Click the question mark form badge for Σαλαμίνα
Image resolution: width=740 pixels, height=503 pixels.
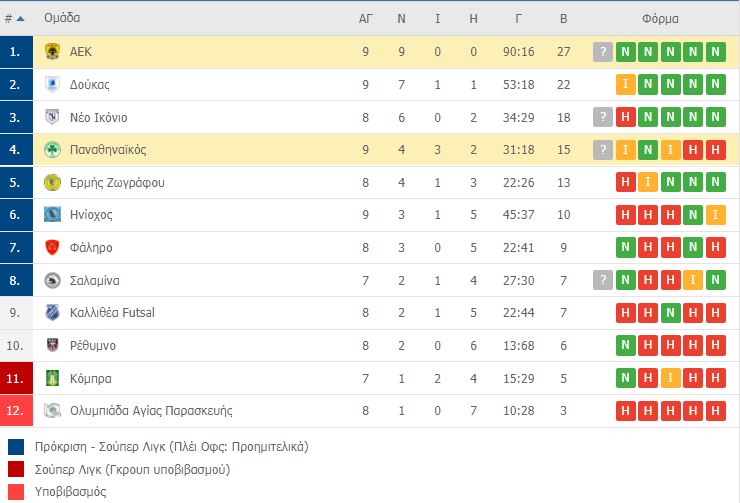(602, 280)
